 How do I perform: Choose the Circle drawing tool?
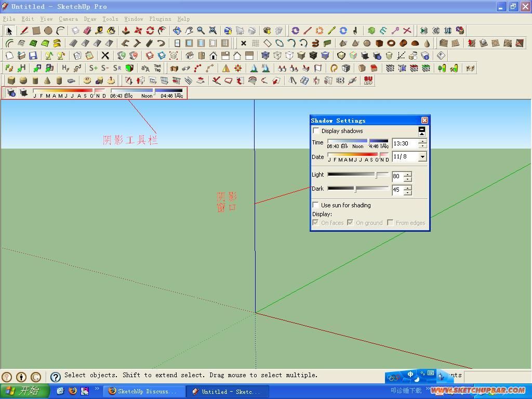[x=48, y=31]
